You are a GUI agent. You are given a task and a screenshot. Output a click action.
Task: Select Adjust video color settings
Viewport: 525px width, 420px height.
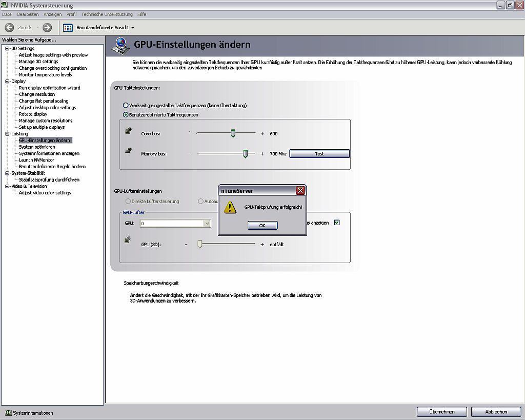click(45, 193)
